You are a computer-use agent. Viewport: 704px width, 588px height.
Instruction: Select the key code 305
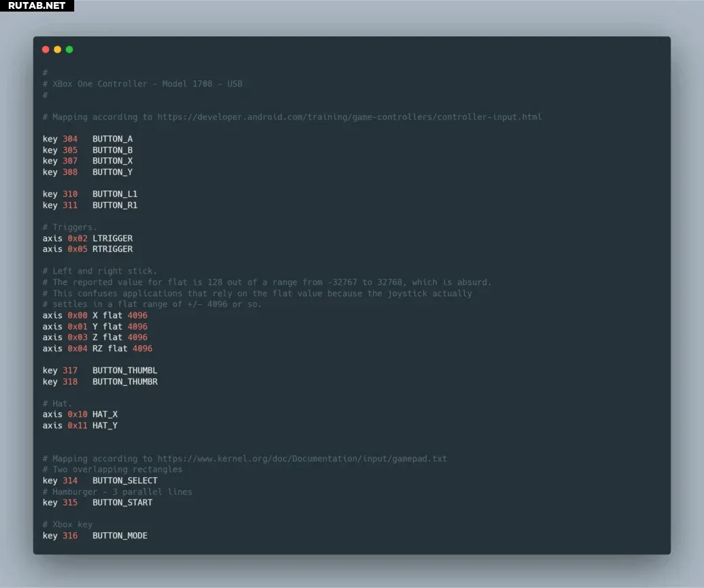pos(70,150)
